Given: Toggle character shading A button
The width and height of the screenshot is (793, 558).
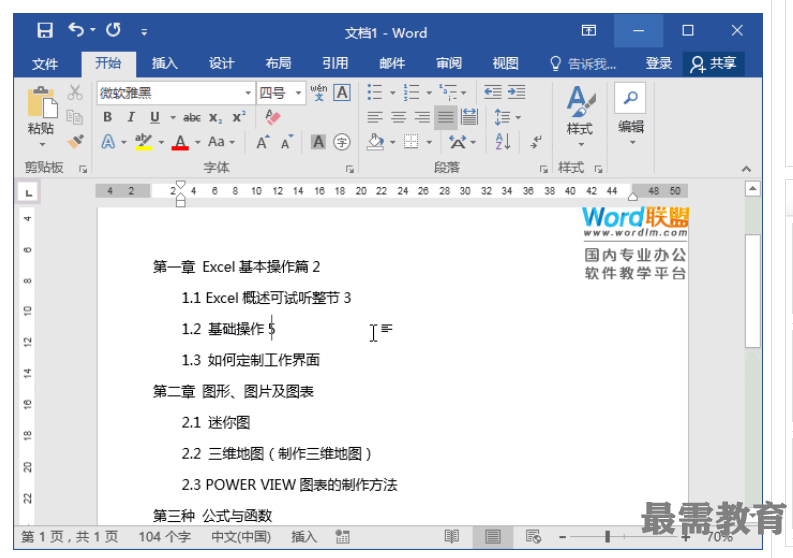Looking at the screenshot, I should 318,142.
